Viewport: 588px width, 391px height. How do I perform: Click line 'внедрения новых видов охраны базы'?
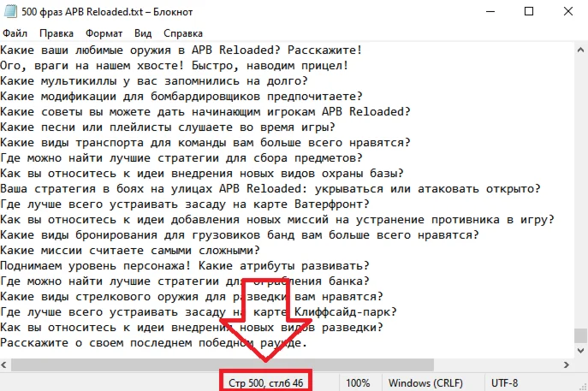[x=202, y=173]
